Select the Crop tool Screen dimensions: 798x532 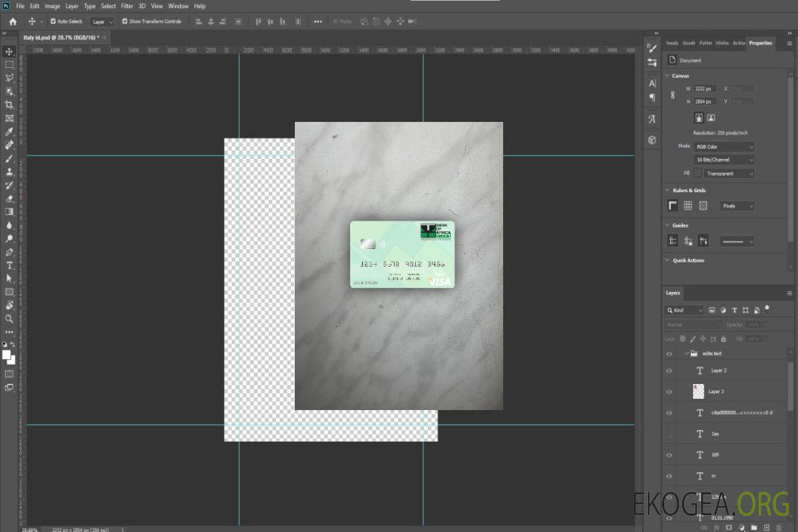click(9, 105)
